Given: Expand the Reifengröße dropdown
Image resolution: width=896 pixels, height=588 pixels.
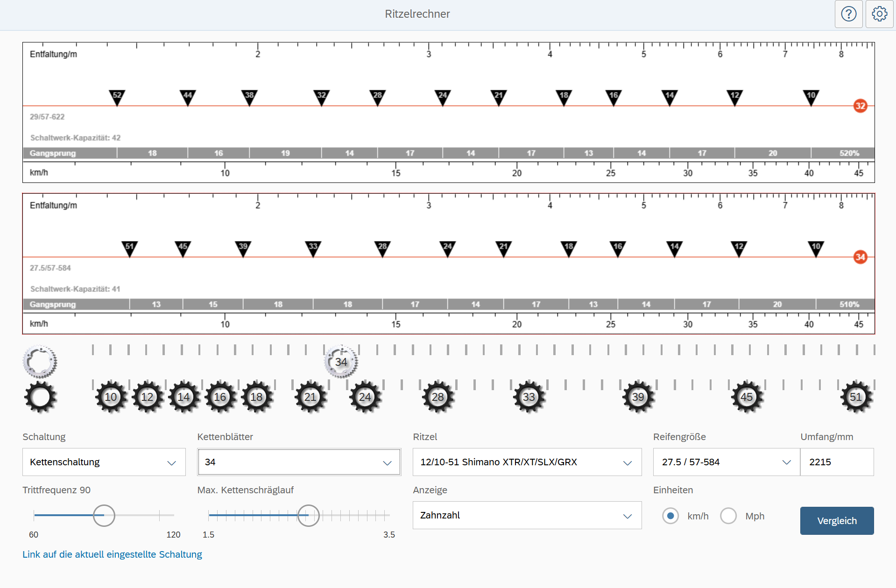Looking at the screenshot, I should pos(726,462).
